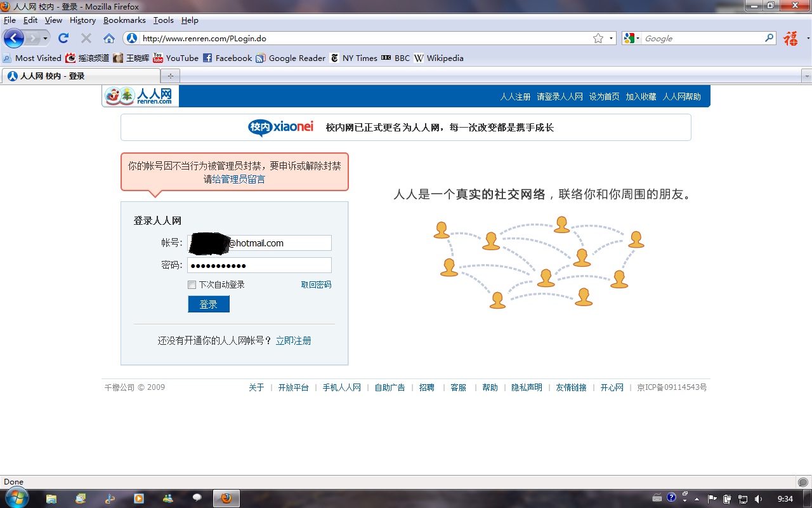Open the URL bar history dropdown
The image size is (812, 508).
(x=612, y=38)
